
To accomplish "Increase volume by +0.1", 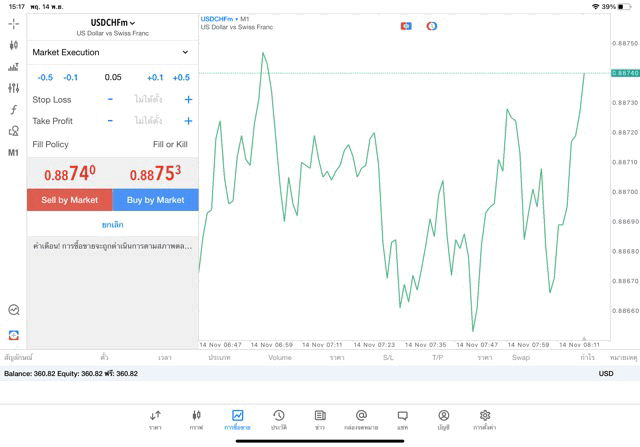I will click(x=155, y=77).
